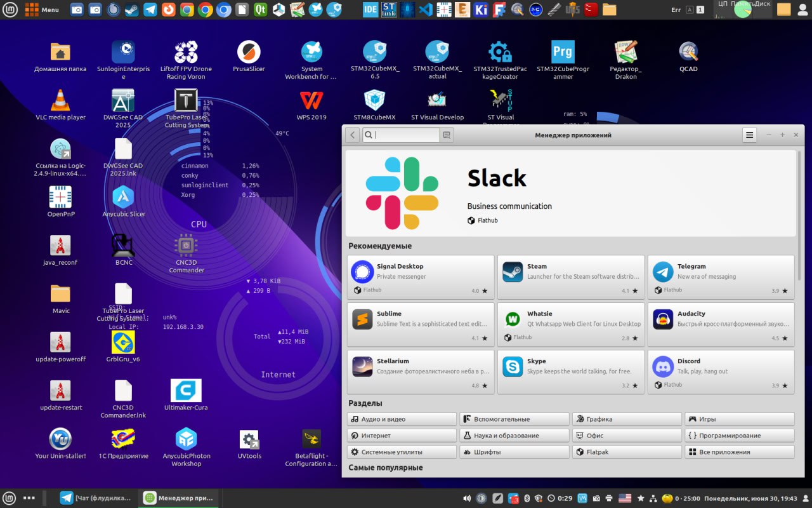Open the Telegram app entry
Screen dimensions: 812x508
[721, 277]
